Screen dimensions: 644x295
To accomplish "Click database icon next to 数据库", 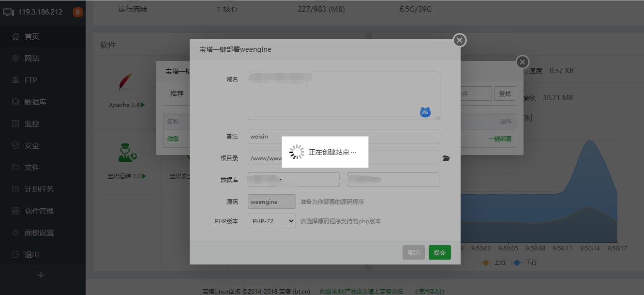I will tap(15, 102).
